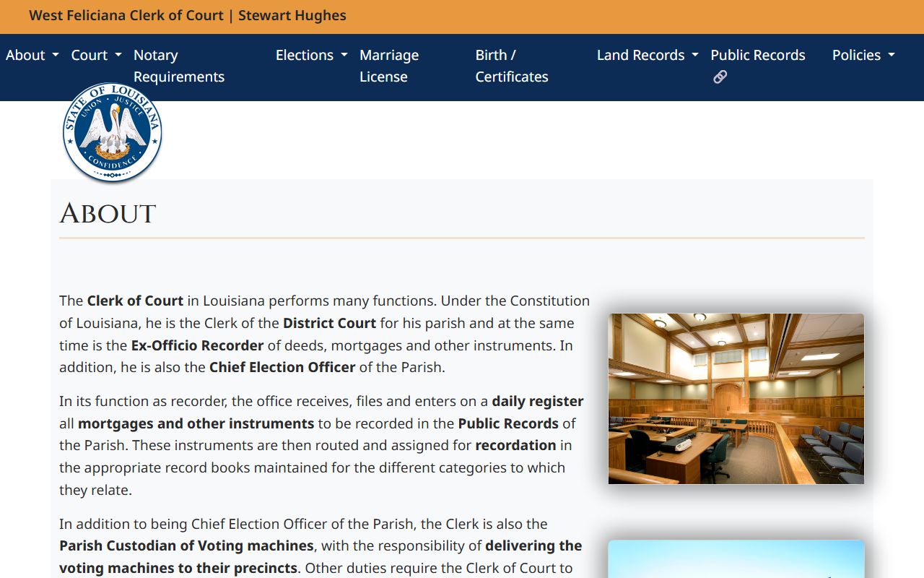Expand the Land Records dropdown

pyautogui.click(x=648, y=55)
